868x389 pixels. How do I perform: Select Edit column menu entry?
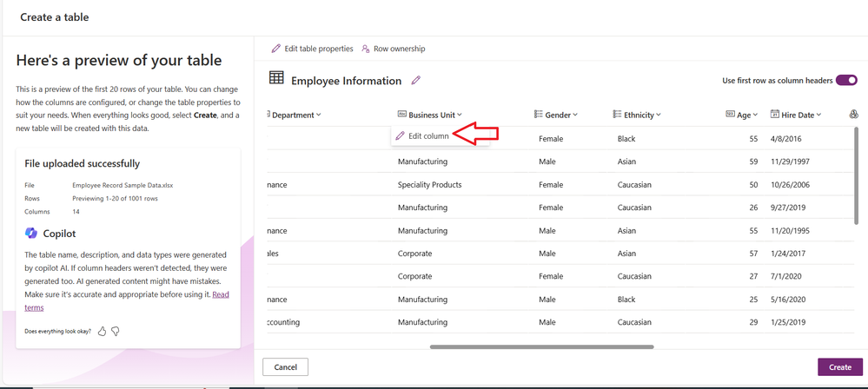click(x=441, y=136)
